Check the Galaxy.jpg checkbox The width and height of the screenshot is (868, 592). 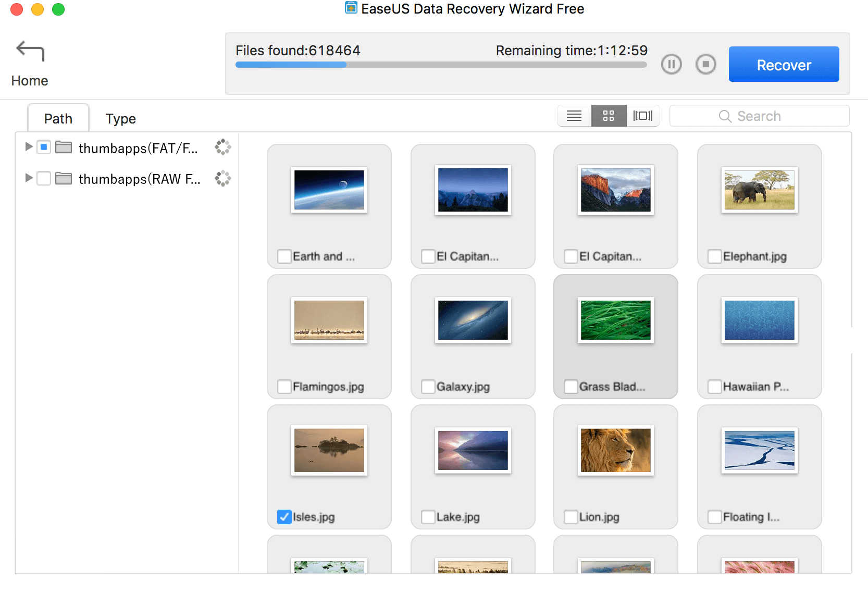(x=428, y=387)
